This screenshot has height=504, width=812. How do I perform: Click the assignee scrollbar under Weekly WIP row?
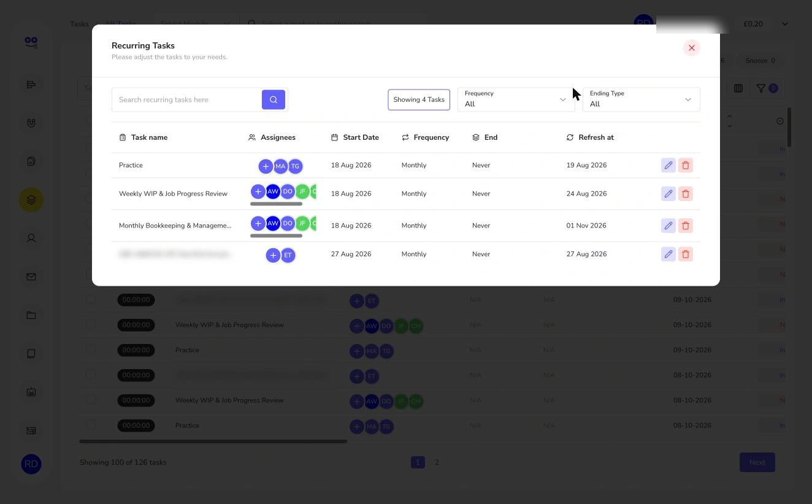pos(277,204)
